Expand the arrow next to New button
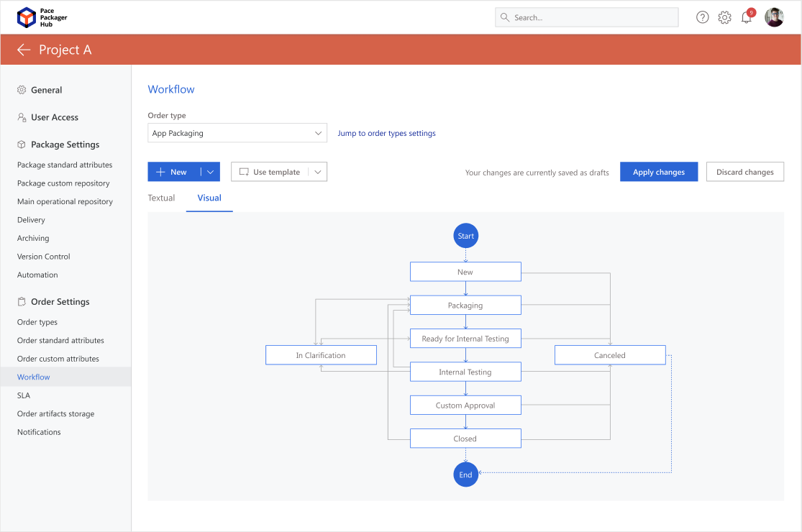This screenshot has width=802, height=532. pyautogui.click(x=210, y=172)
